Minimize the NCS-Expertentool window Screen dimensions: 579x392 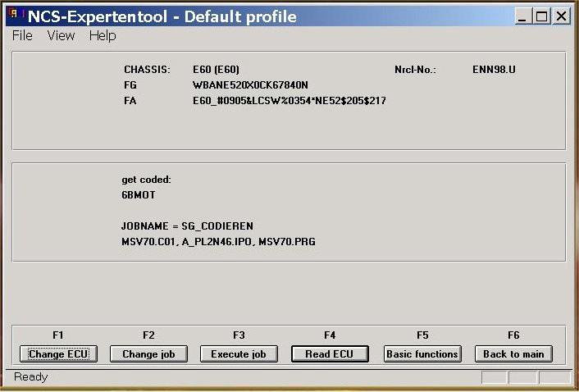click(x=523, y=16)
